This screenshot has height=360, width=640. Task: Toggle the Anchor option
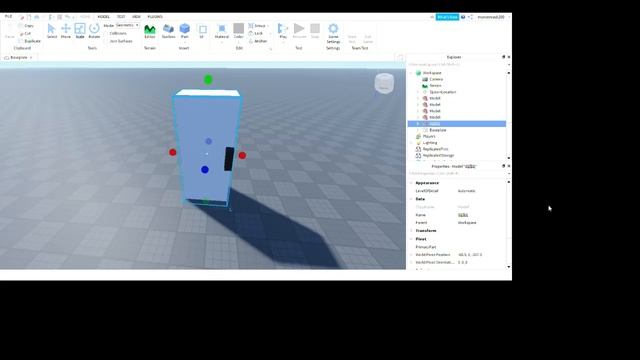point(258,41)
